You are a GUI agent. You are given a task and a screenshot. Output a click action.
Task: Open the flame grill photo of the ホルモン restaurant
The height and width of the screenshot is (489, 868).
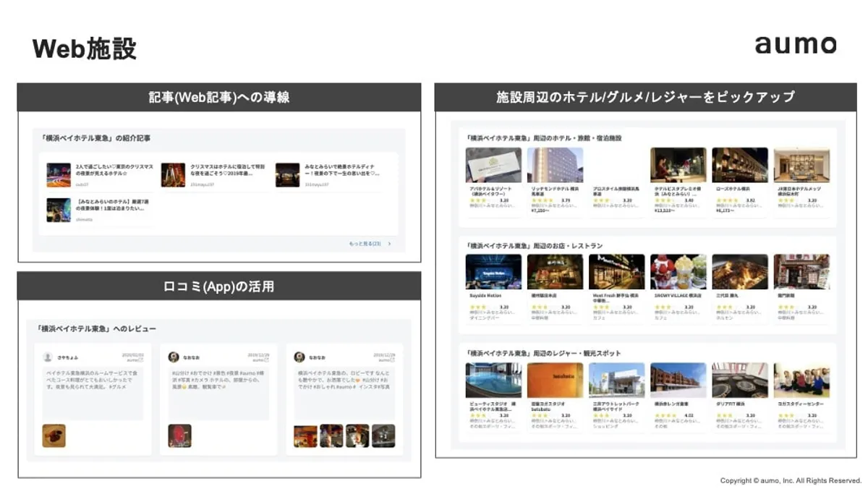740,271
